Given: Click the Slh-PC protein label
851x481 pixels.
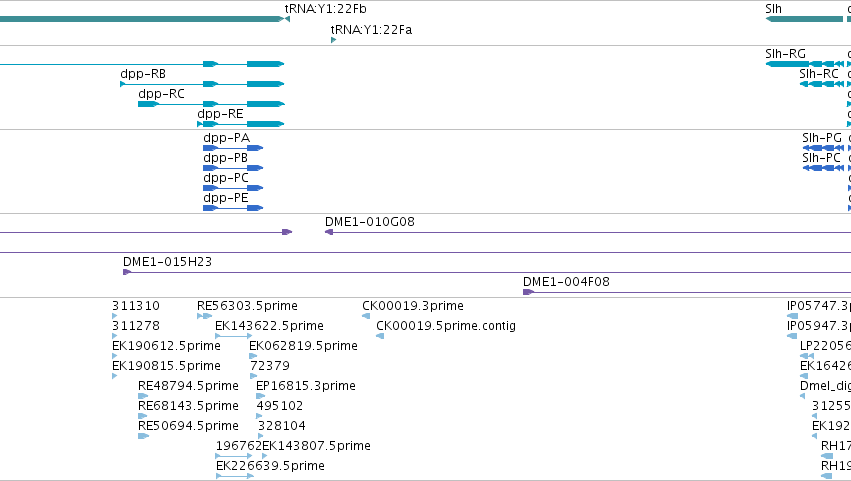Looking at the screenshot, I should (821, 158).
